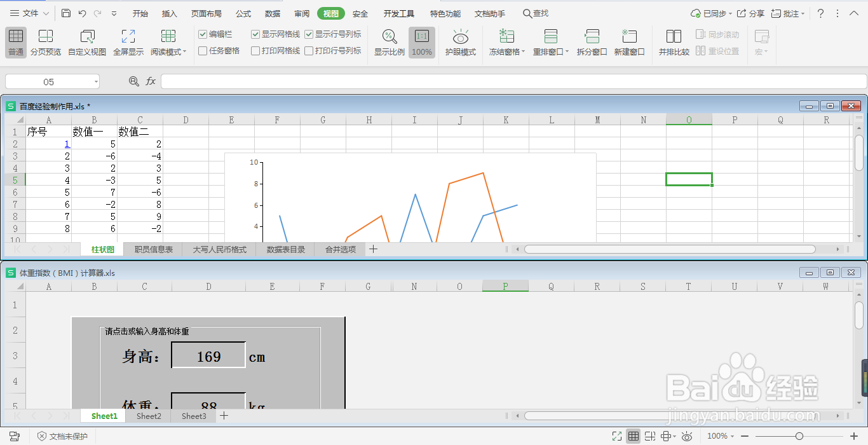Toggle Show Row/Column Headers (显示行号列标)
The height and width of the screenshot is (445, 868).
click(309, 34)
